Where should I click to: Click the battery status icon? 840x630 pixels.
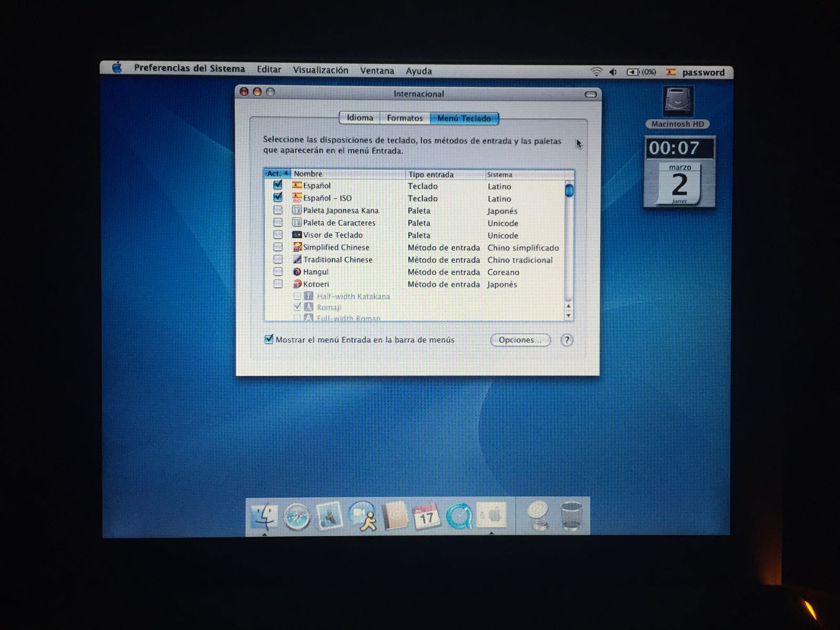click(x=642, y=72)
